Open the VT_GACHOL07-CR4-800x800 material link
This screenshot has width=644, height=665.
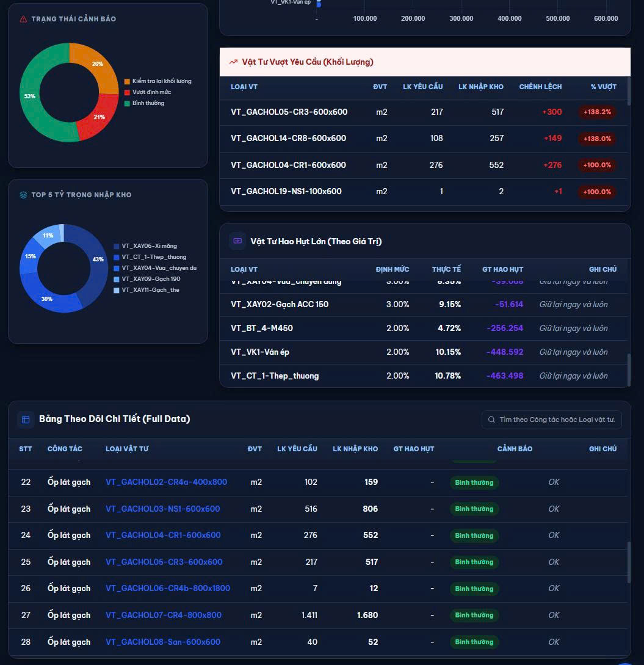click(164, 615)
